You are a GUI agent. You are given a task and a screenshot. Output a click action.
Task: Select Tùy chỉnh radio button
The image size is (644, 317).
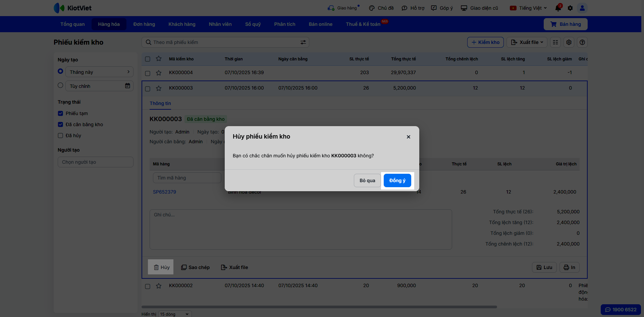click(60, 85)
